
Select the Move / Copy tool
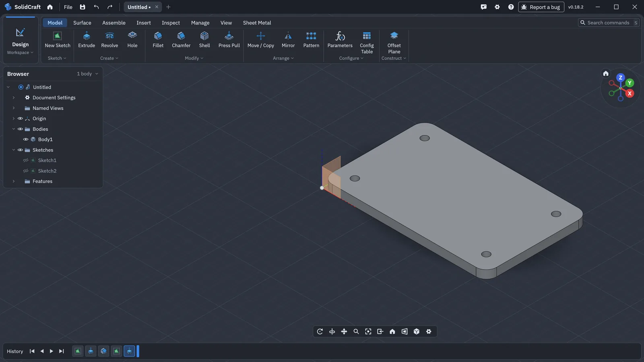(261, 40)
